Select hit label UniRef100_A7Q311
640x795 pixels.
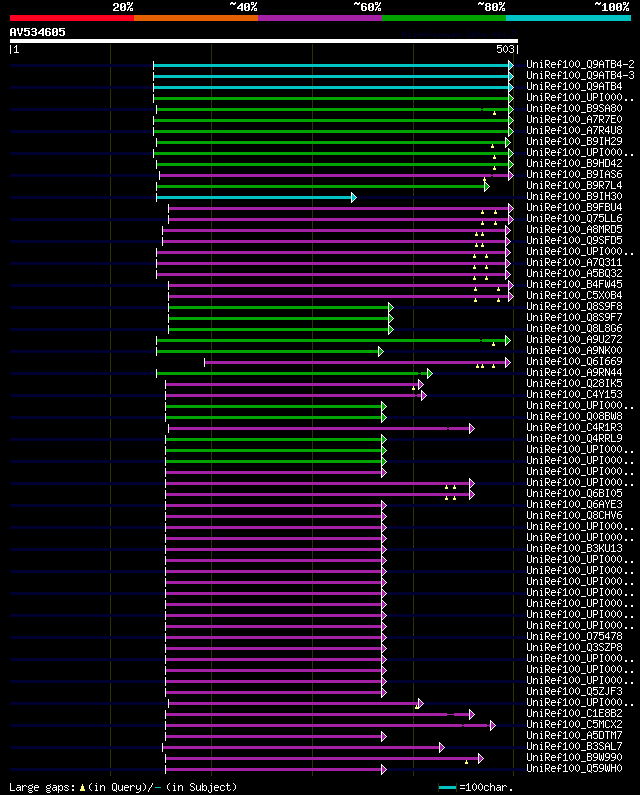pos(574,262)
